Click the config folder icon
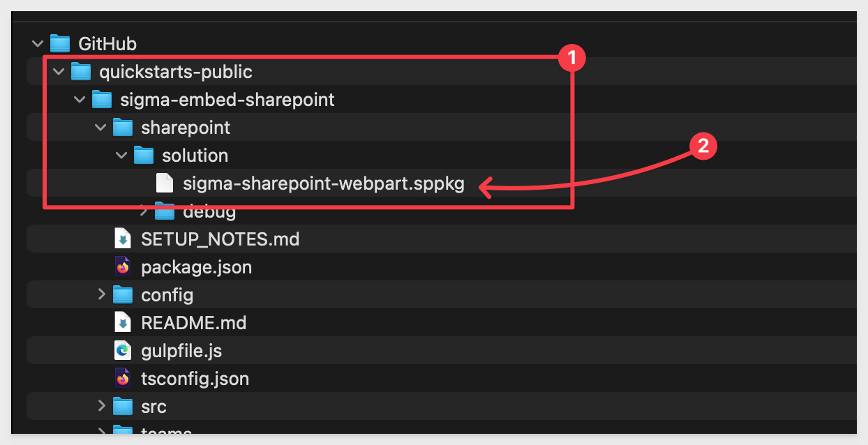Viewport: 868px width, 445px height. point(124,295)
